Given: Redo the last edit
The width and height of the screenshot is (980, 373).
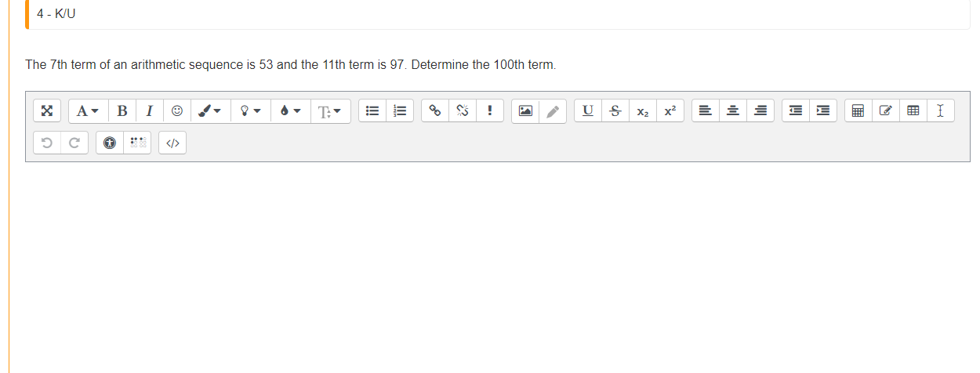Looking at the screenshot, I should click(74, 143).
